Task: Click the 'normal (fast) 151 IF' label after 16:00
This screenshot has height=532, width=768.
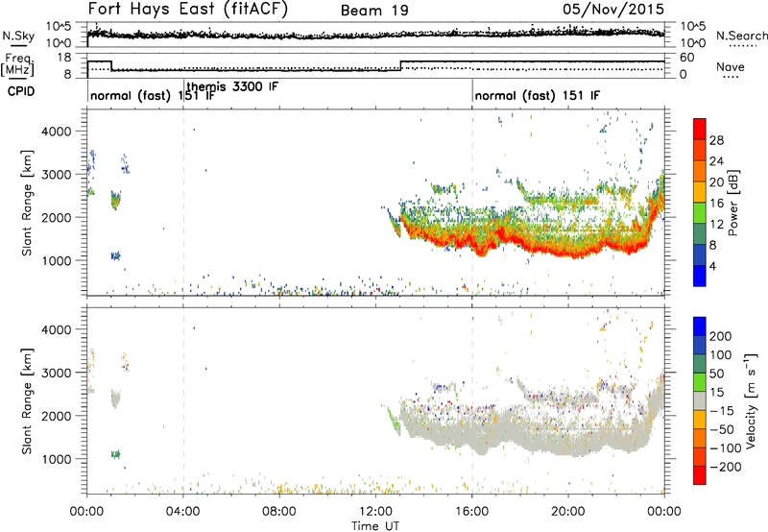Action: tap(538, 95)
